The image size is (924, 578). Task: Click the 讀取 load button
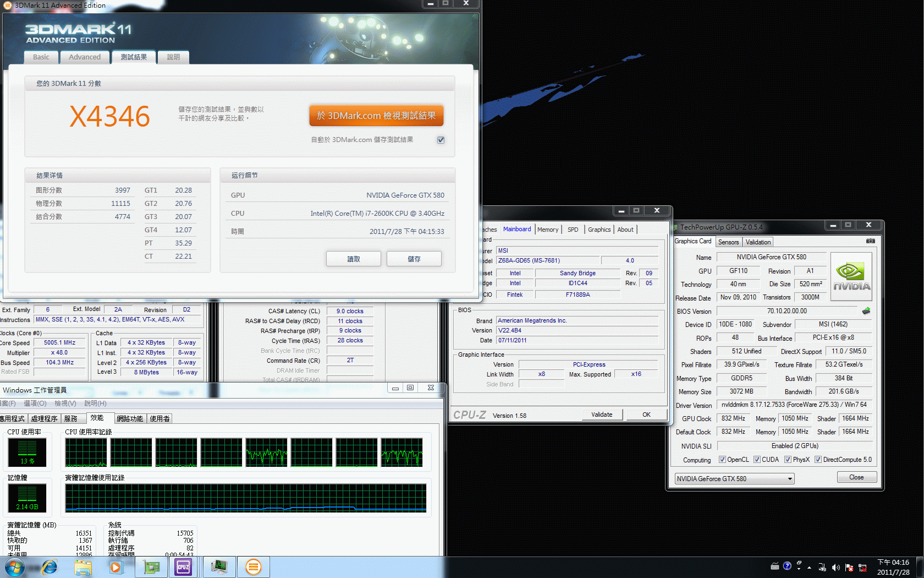354,259
